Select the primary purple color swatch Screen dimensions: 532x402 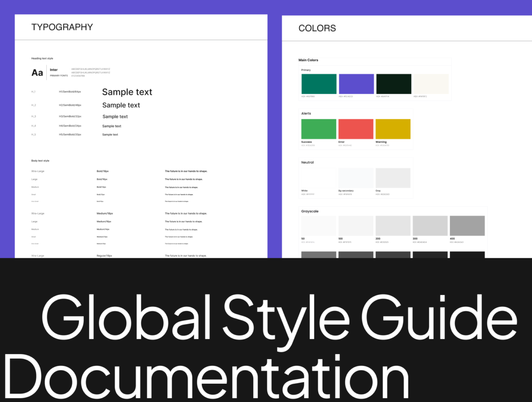coord(356,84)
